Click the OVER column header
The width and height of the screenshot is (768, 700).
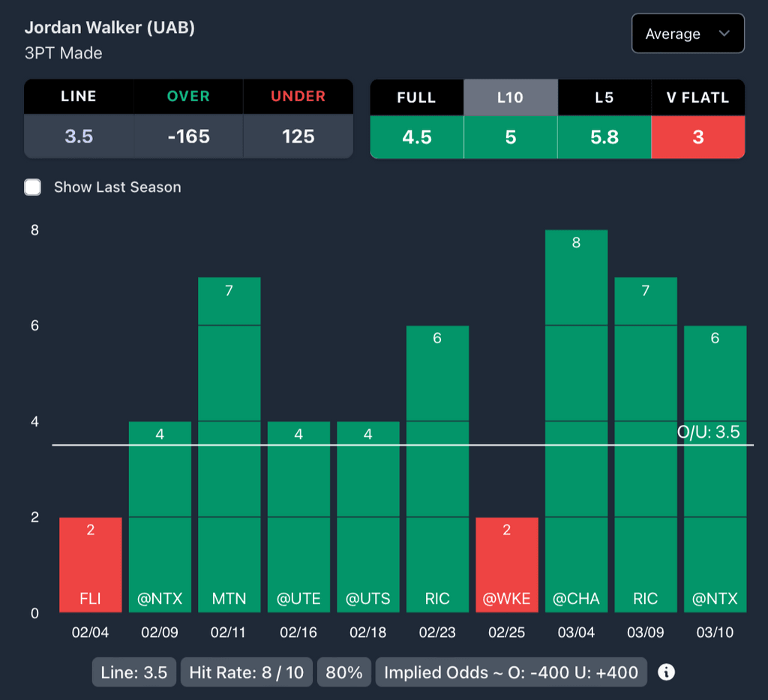click(x=188, y=97)
